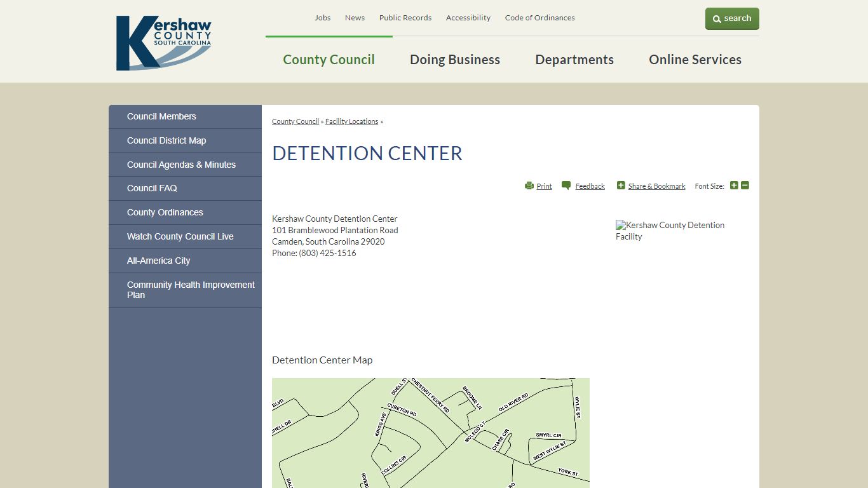Click the Kershaw County logo

(163, 43)
